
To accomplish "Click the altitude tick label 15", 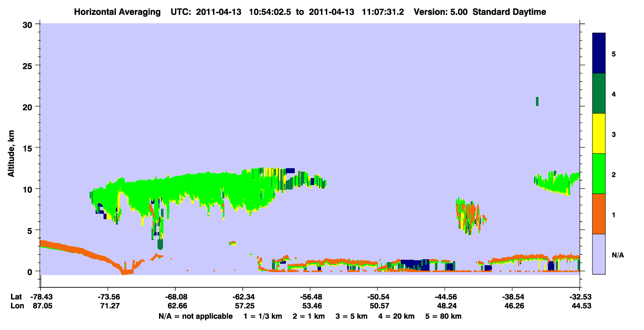I will click(29, 148).
